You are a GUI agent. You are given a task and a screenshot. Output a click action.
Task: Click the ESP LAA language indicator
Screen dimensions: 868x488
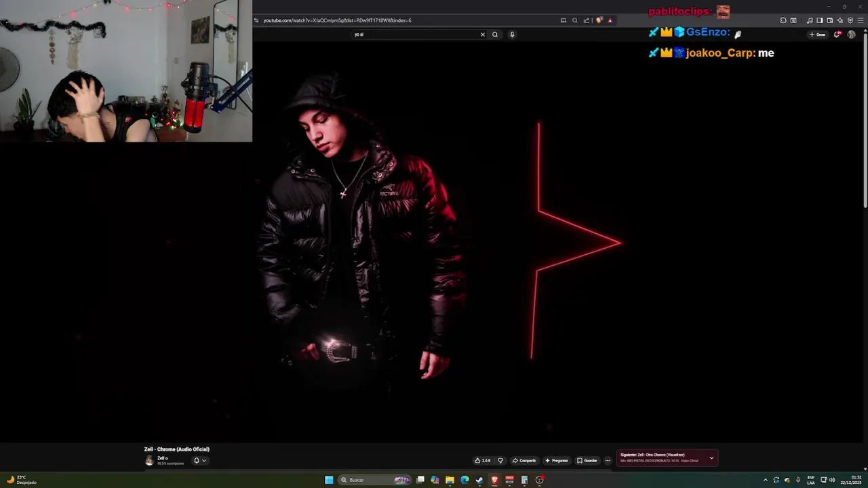[x=811, y=480]
